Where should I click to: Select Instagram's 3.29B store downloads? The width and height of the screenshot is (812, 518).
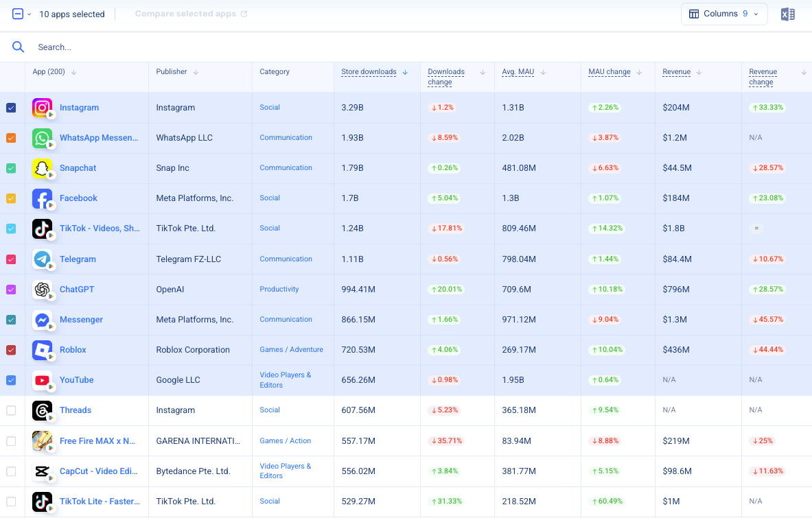click(x=352, y=108)
